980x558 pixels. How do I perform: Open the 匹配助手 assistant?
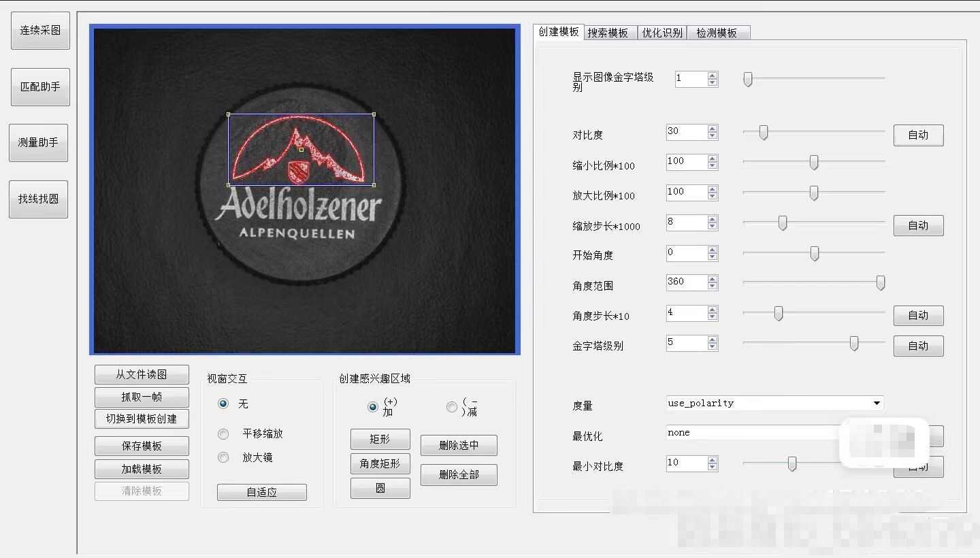coord(40,86)
